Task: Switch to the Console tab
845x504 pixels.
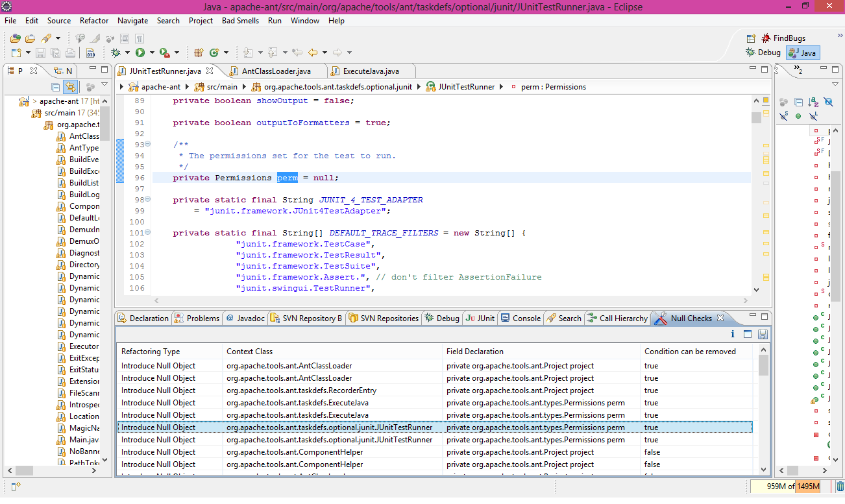Action: [519, 318]
